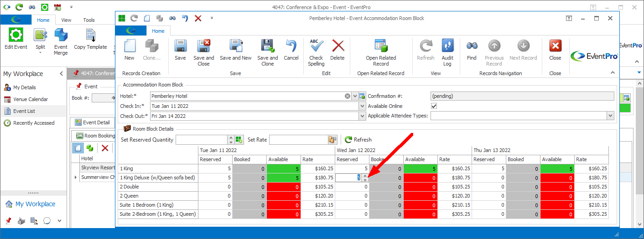Click the Find binoculars ribbon button
The width and height of the screenshot is (644, 239).
472,50
